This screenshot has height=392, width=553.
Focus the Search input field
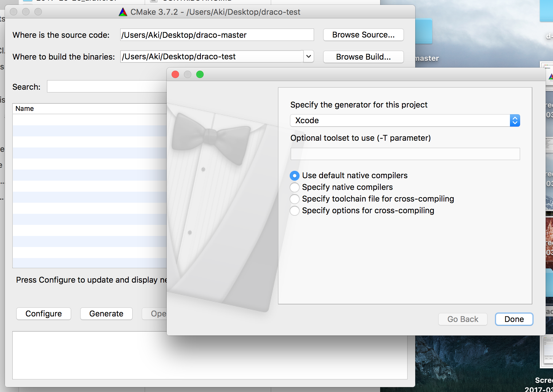pyautogui.click(x=106, y=87)
